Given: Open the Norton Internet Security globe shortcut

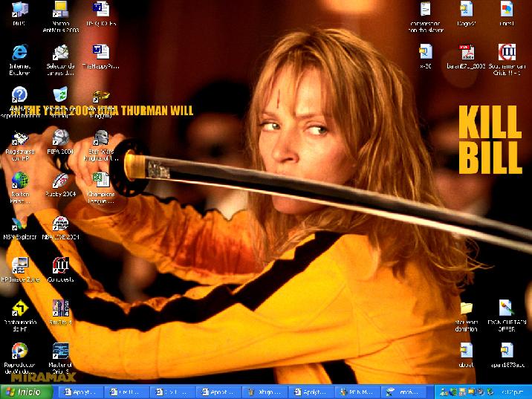Looking at the screenshot, I should 20,181.
